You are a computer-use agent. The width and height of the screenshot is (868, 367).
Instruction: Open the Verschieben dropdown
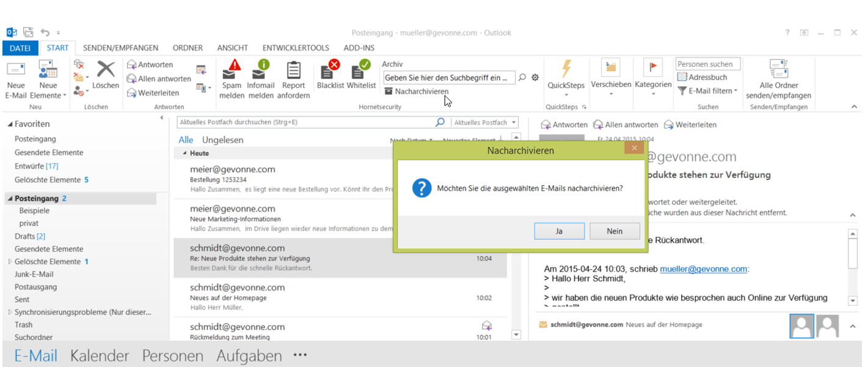611,78
